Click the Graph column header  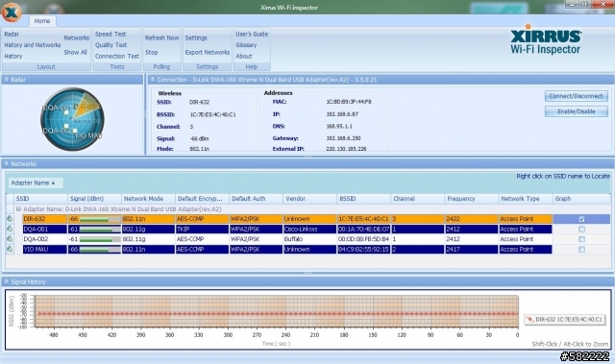[x=580, y=198]
